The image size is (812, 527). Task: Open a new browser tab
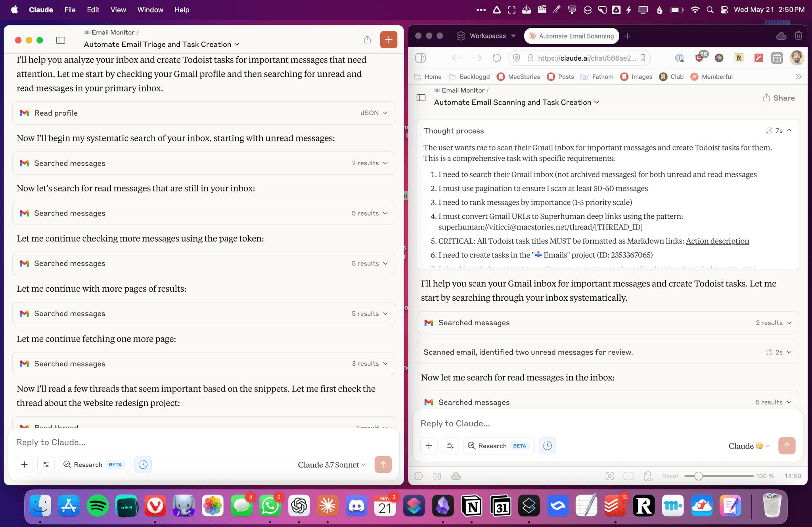pyautogui.click(x=627, y=36)
